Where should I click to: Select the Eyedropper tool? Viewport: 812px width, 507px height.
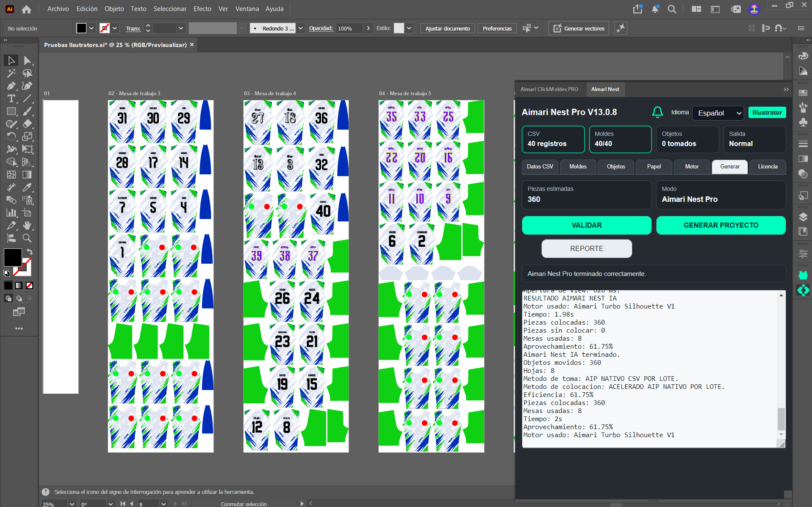pos(28,187)
